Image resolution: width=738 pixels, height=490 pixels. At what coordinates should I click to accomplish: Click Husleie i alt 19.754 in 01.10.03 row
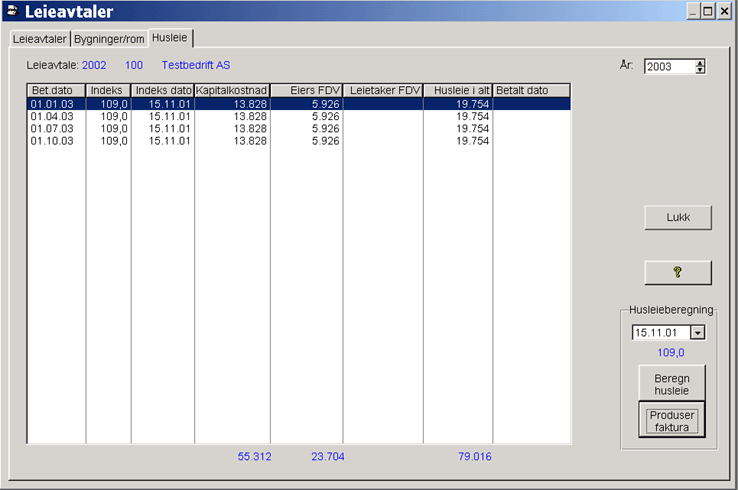coord(473,141)
